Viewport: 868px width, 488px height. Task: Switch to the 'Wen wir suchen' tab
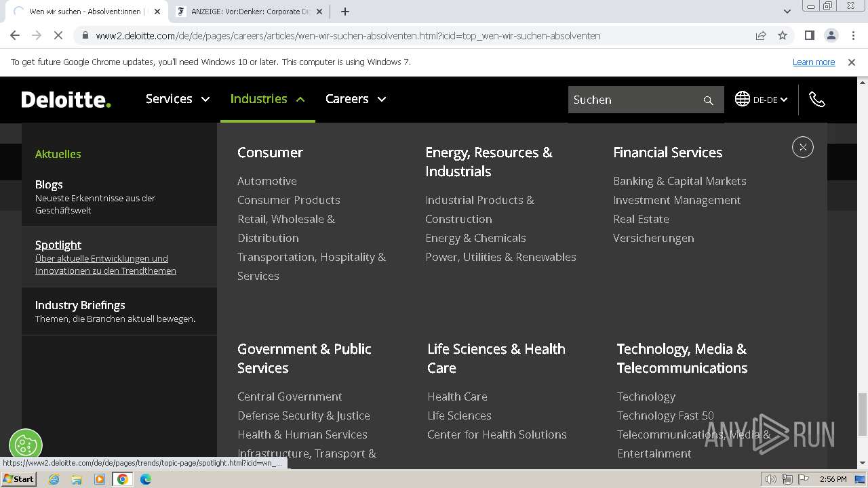pos(85,12)
